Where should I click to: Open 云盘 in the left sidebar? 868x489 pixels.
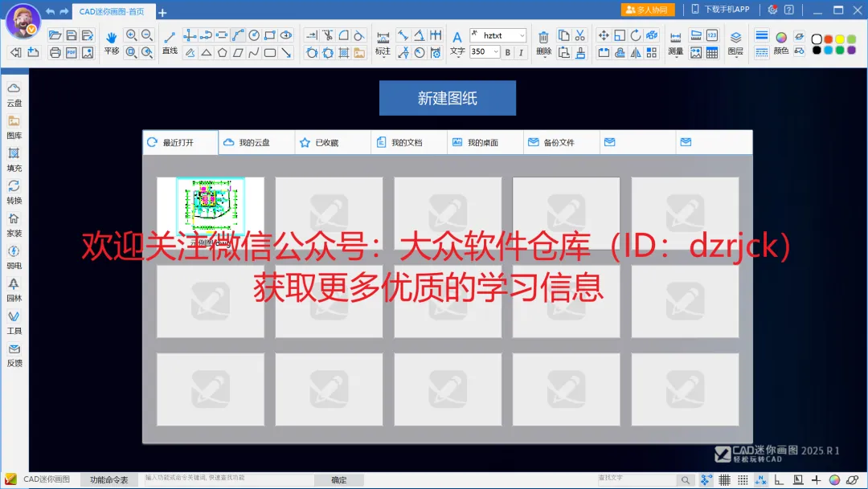click(x=14, y=94)
